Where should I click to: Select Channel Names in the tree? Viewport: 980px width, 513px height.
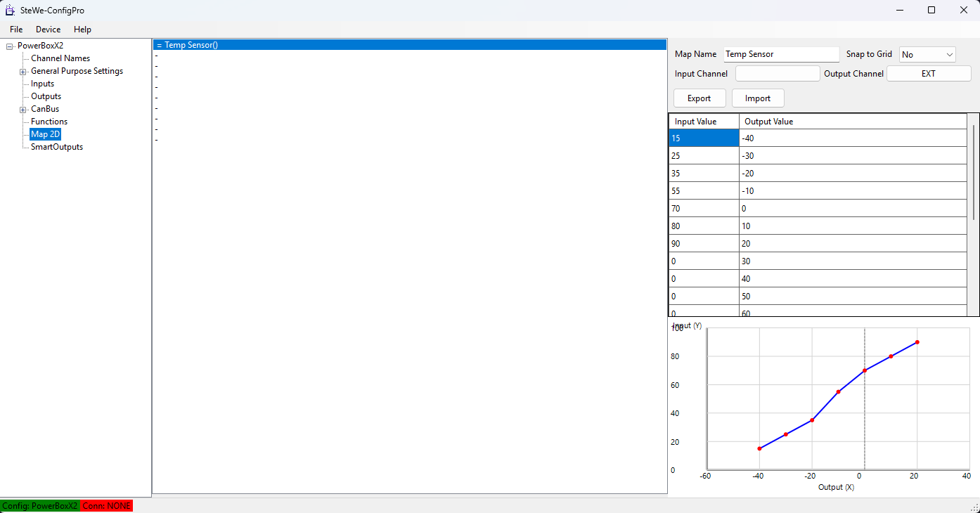click(x=60, y=59)
